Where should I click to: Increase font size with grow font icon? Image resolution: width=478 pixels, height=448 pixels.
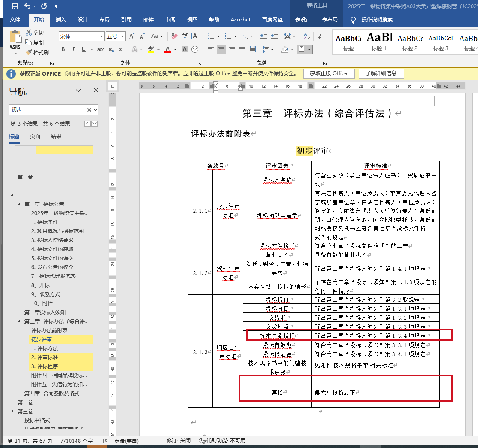coord(132,36)
